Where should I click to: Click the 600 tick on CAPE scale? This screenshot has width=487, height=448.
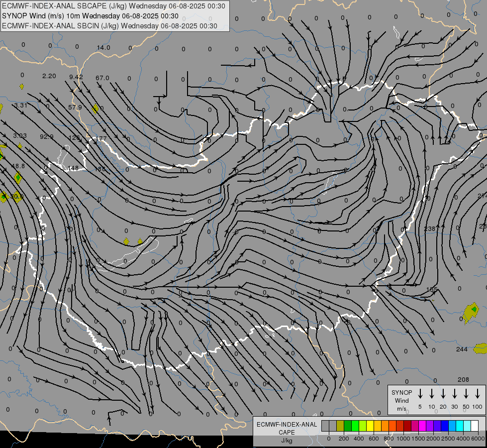[x=374, y=439]
